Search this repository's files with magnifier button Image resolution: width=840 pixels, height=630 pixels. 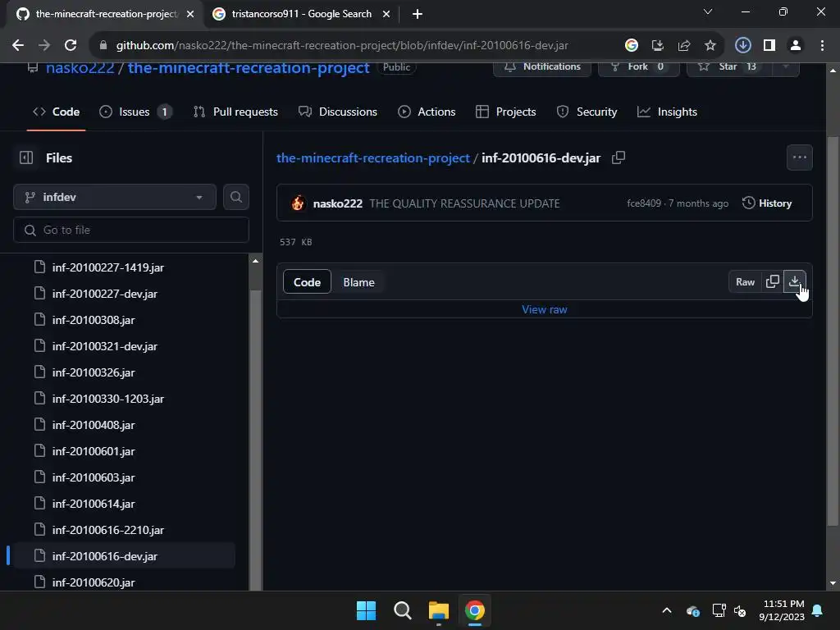pos(235,197)
